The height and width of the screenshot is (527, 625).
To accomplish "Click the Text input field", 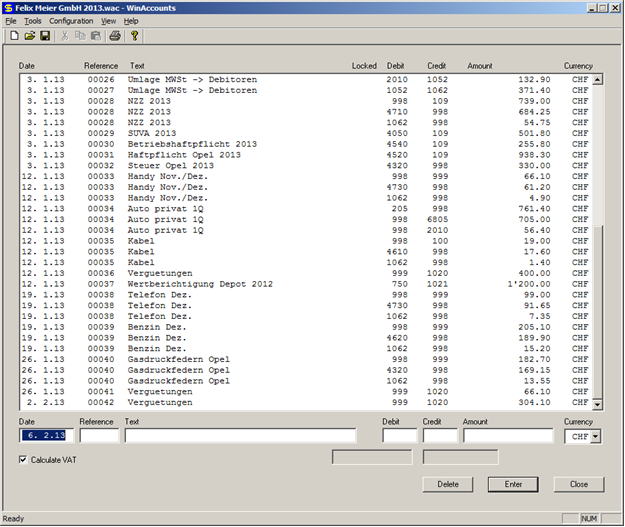I will click(240, 436).
